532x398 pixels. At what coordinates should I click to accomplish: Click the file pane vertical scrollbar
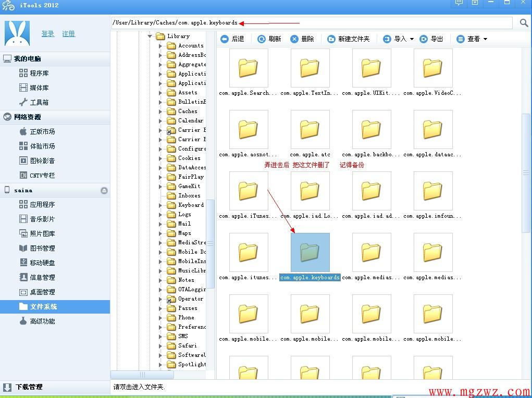(526, 173)
